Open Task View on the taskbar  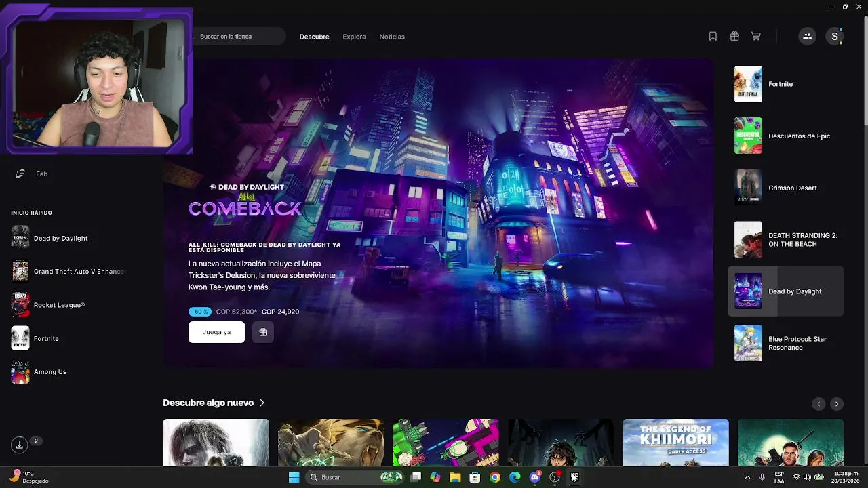tap(416, 477)
